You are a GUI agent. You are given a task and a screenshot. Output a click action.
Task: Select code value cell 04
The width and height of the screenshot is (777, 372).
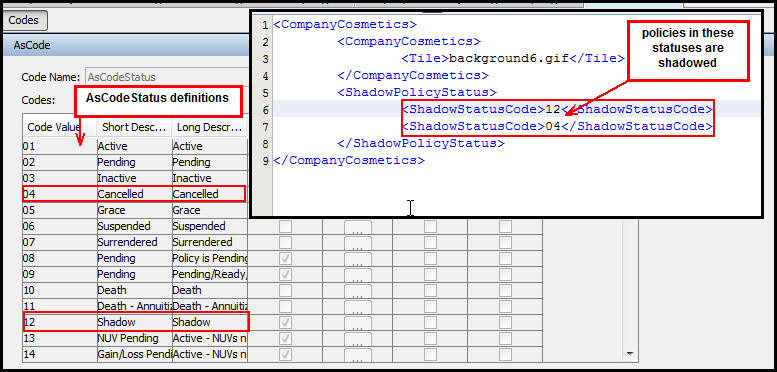pos(59,194)
